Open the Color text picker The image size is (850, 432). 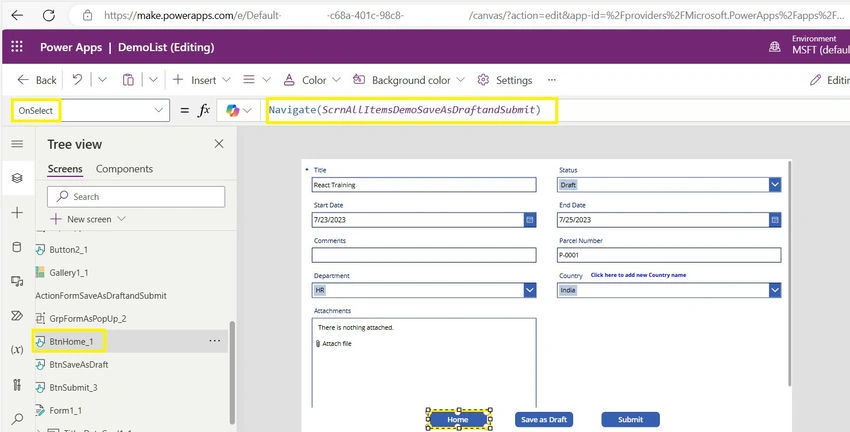tap(312, 80)
